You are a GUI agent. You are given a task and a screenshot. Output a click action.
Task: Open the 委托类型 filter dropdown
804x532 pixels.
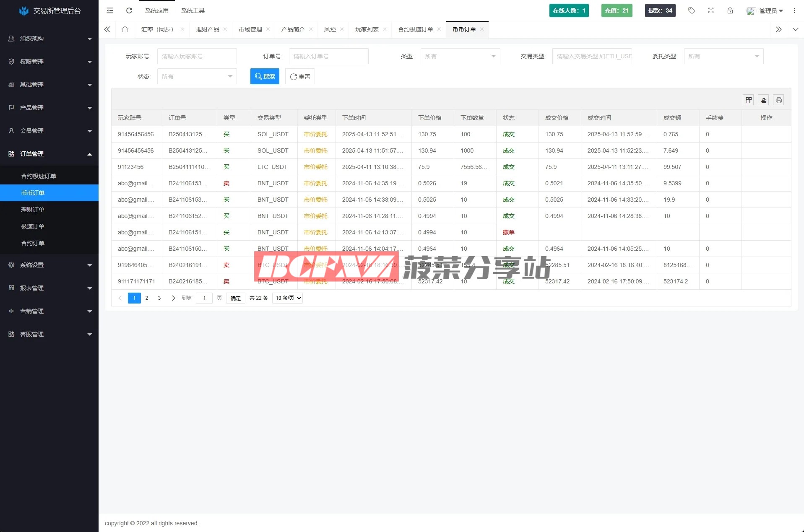pyautogui.click(x=723, y=56)
